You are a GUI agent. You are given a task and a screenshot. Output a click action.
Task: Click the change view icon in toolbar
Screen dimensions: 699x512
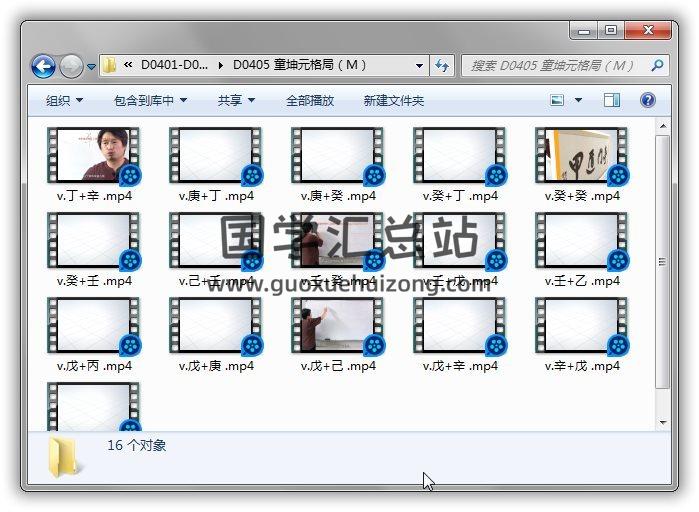pos(557,100)
